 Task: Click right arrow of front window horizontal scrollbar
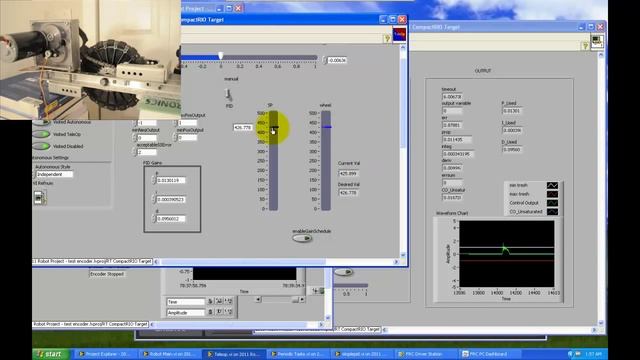[396, 262]
